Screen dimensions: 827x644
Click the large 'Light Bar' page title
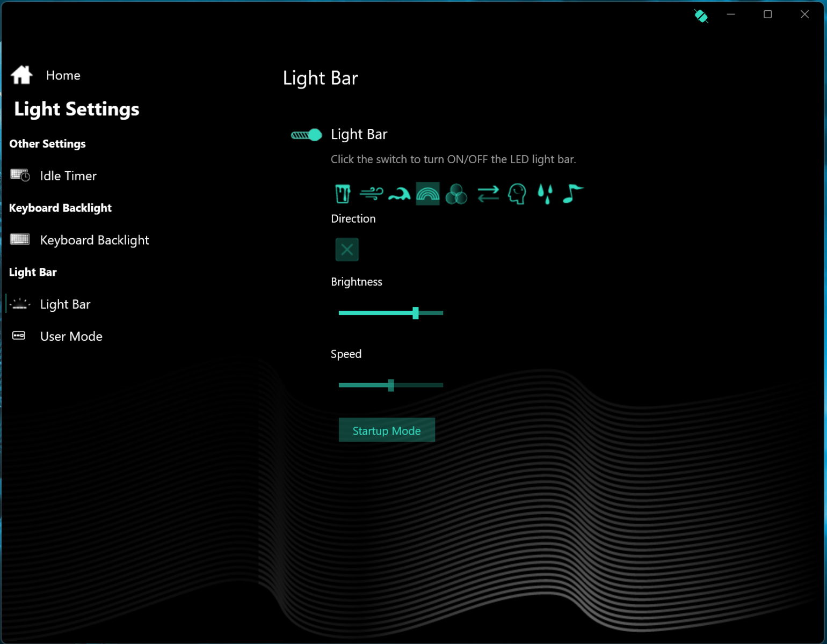pos(321,78)
